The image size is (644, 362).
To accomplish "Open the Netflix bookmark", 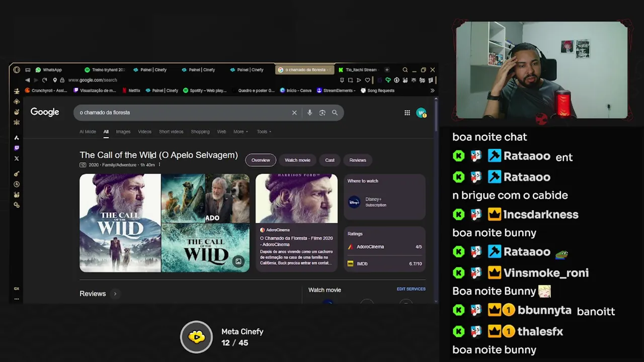I will tap(131, 90).
